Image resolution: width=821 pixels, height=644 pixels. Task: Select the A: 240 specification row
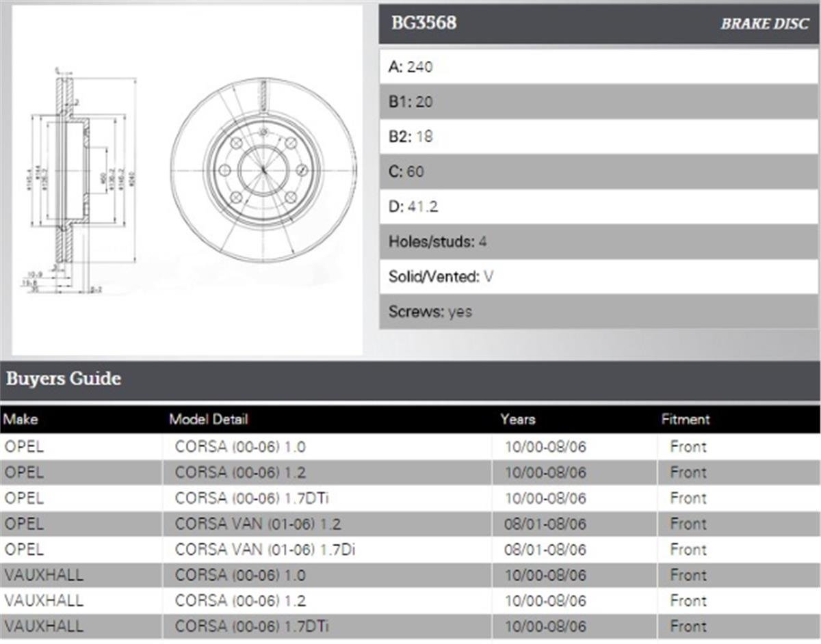(x=599, y=67)
